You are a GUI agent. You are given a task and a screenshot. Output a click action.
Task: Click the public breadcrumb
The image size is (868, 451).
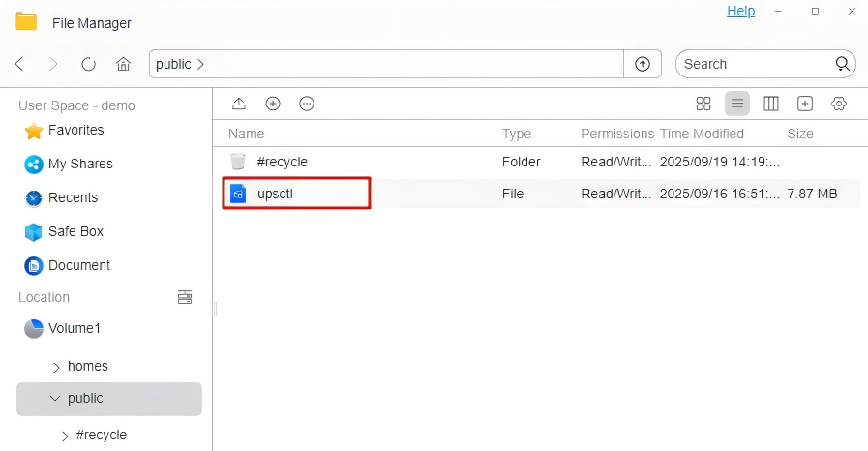[173, 64]
